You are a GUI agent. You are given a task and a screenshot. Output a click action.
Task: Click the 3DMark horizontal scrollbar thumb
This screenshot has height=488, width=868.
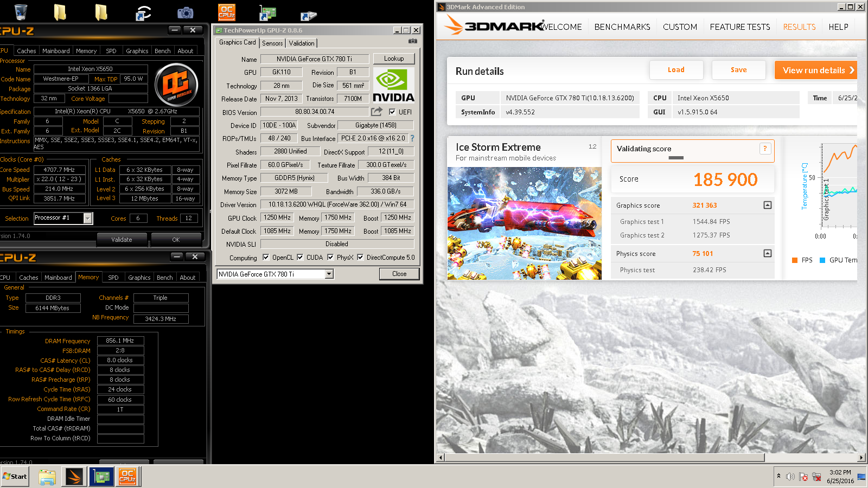[605, 458]
